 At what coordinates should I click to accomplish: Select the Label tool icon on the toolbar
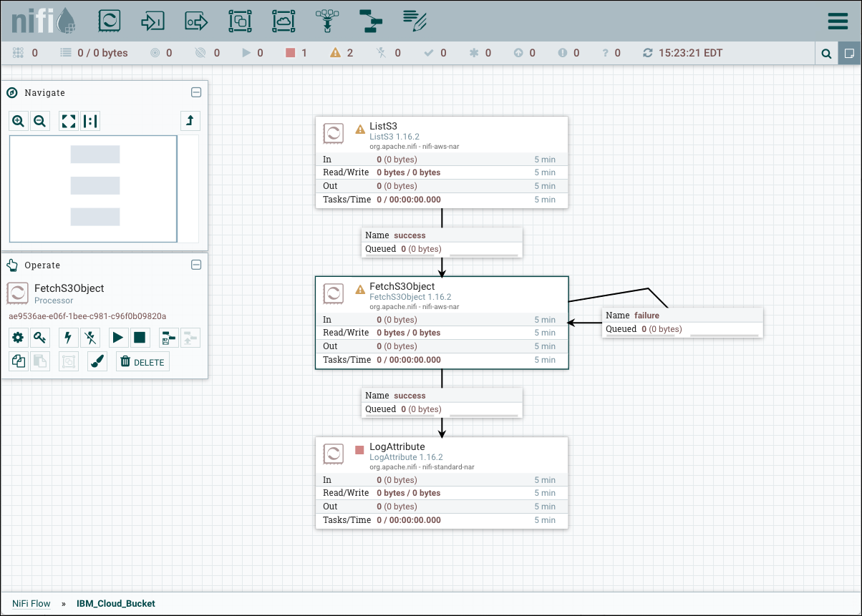point(415,21)
